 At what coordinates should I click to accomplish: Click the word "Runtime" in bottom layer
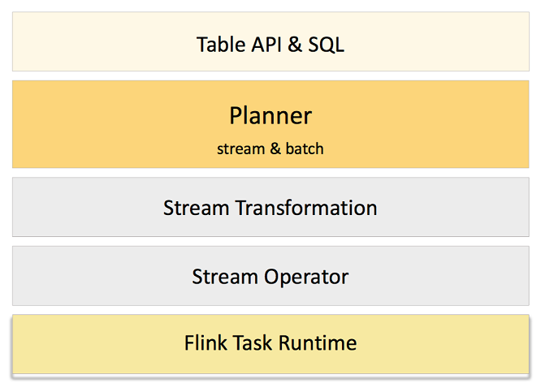point(318,342)
